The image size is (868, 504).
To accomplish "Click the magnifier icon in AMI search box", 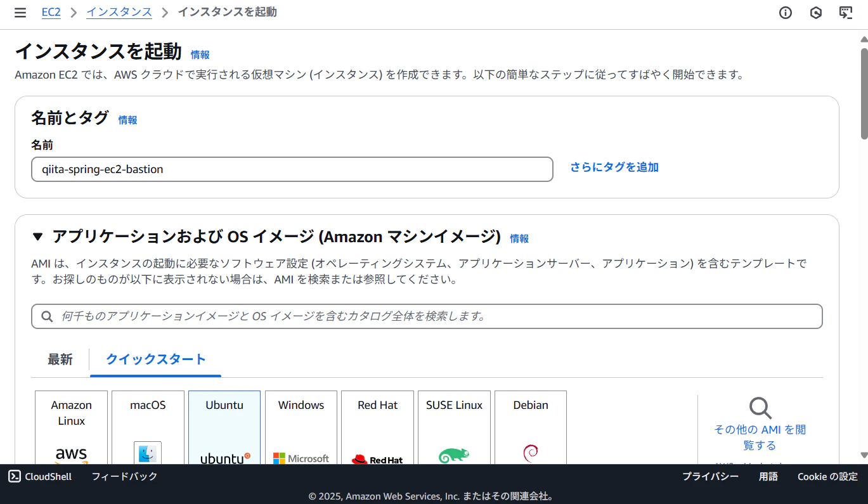I will 47,316.
